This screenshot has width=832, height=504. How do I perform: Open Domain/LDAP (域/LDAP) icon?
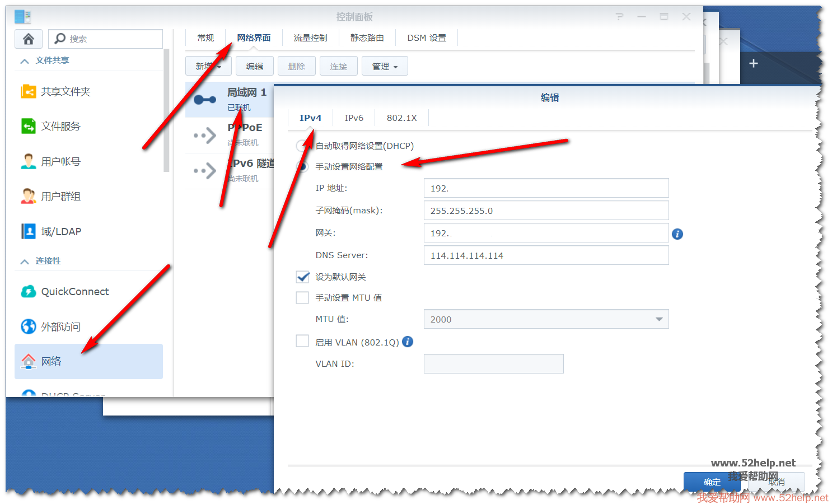pyautogui.click(x=29, y=231)
